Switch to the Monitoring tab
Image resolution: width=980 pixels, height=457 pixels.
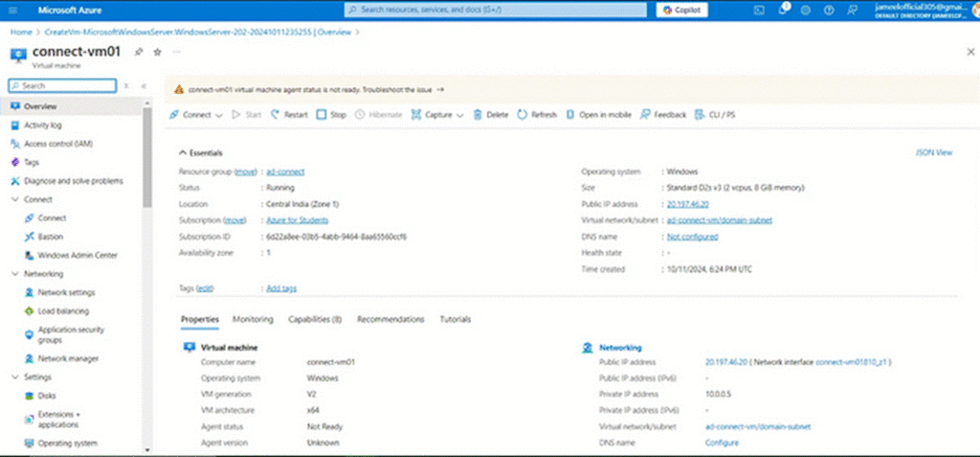pyautogui.click(x=253, y=319)
